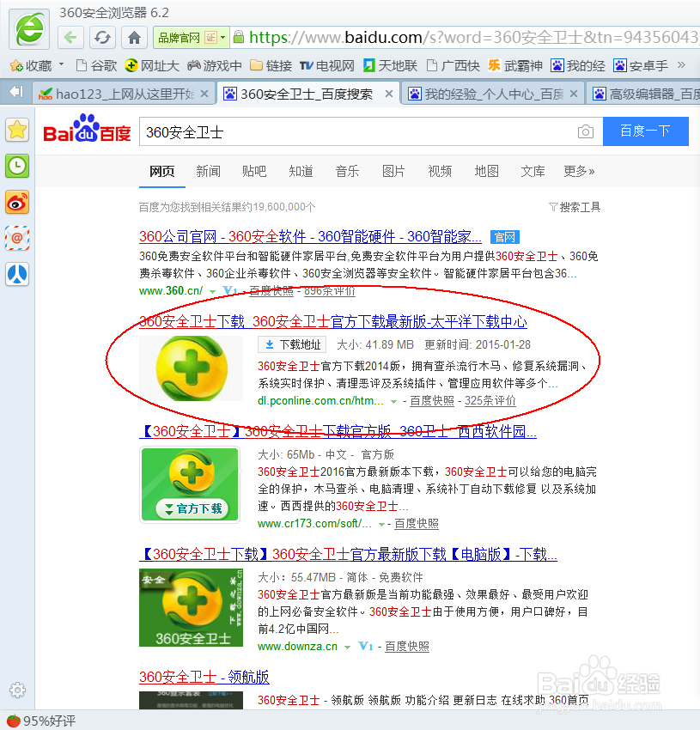Select the 视频 search category
700x730 pixels.
pyautogui.click(x=440, y=171)
